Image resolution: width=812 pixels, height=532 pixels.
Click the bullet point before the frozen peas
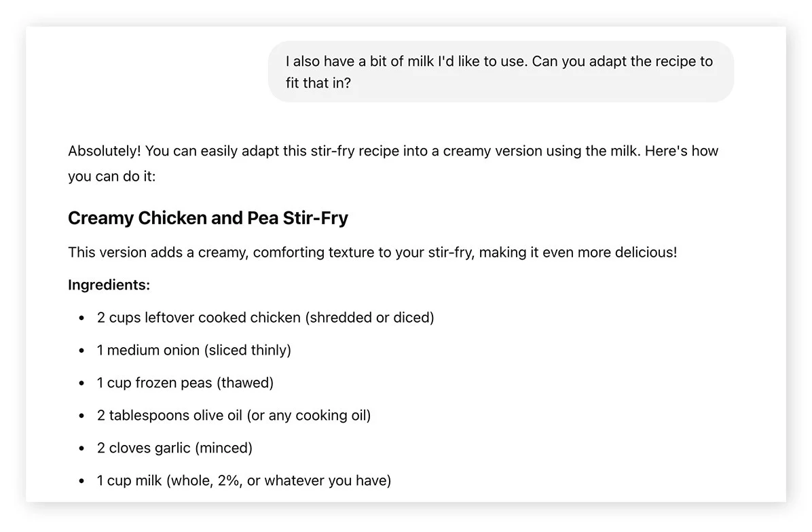point(81,383)
